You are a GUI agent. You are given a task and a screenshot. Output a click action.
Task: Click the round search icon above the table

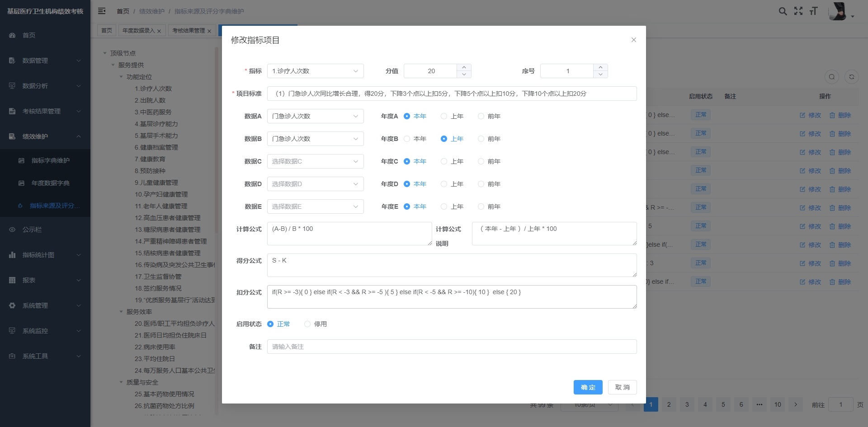pos(832,77)
